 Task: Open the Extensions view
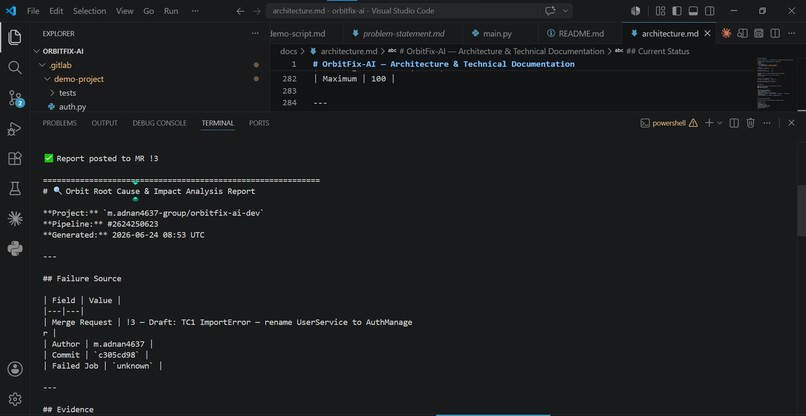tap(15, 158)
